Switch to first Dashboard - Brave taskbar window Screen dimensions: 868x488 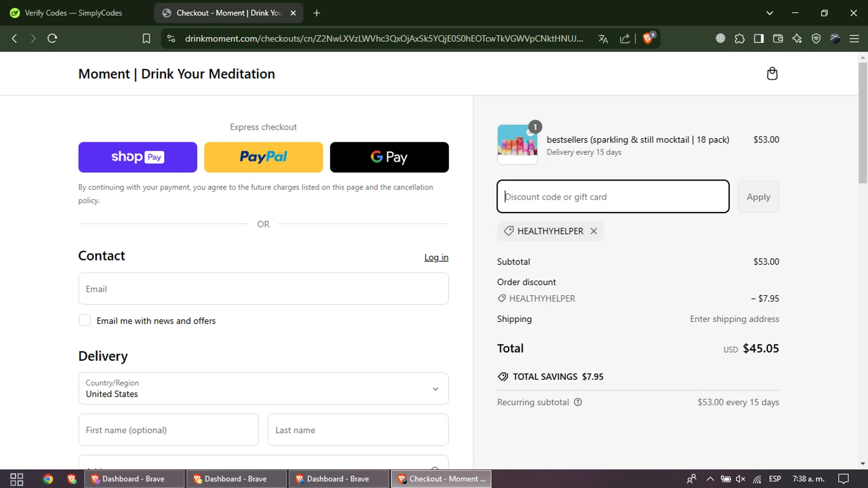click(134, 479)
